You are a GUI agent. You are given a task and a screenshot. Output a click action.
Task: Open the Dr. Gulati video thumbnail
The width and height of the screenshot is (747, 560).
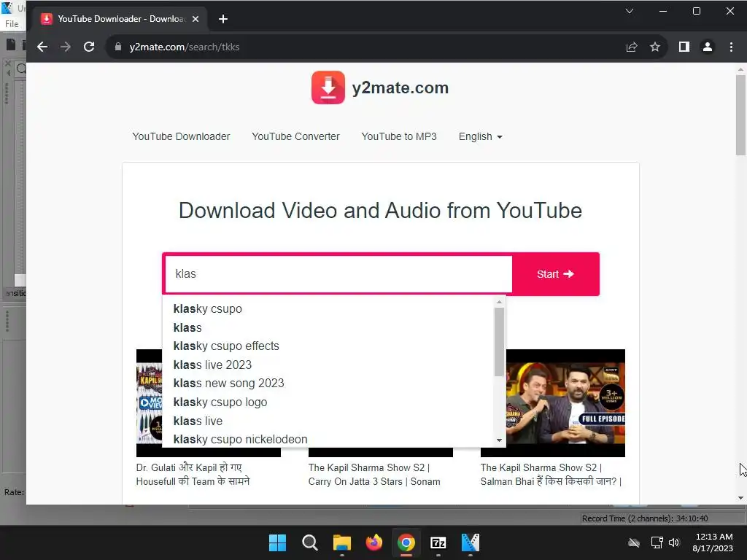(x=149, y=402)
